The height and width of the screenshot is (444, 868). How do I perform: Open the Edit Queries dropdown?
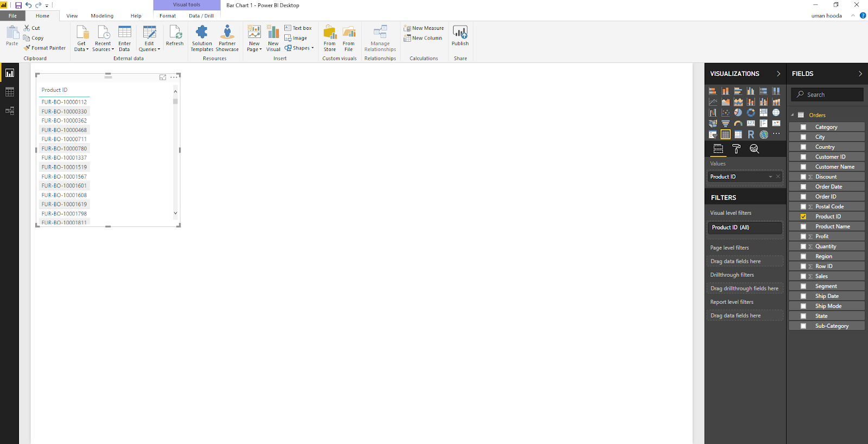149,39
